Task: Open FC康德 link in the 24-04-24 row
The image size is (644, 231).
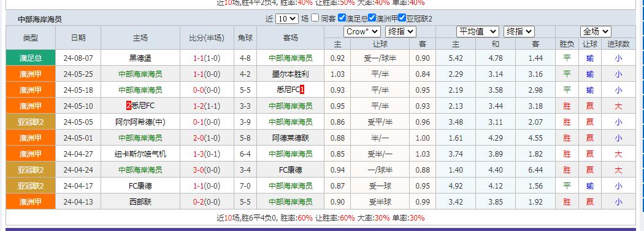Action: (290, 170)
